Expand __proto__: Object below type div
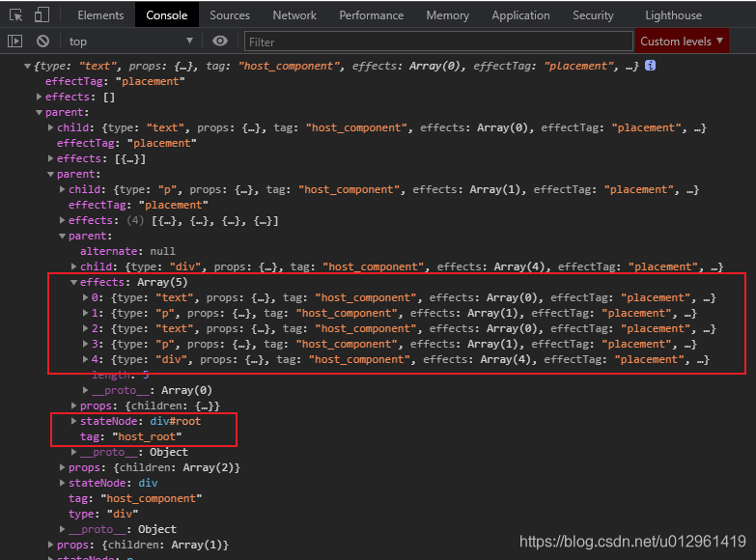756x560 pixels. point(62,529)
